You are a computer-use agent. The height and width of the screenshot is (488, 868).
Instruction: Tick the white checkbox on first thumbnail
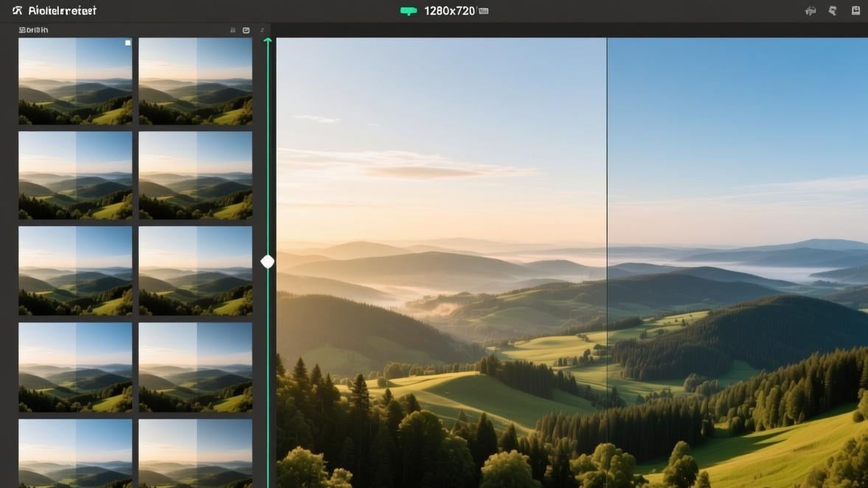click(128, 43)
